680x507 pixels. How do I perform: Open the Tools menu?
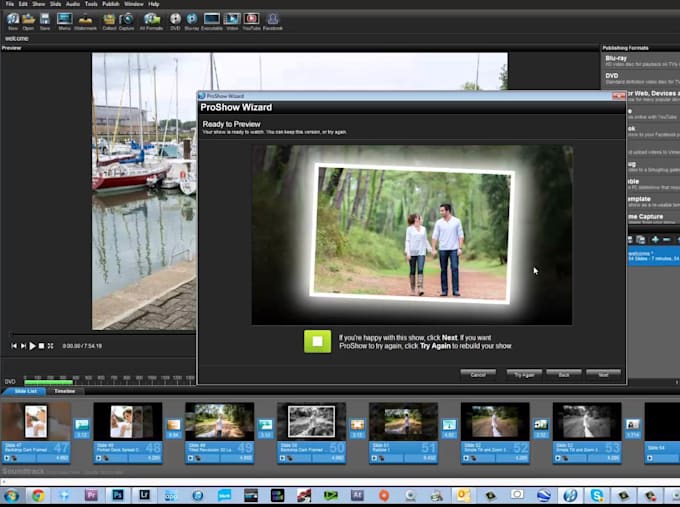pyautogui.click(x=91, y=4)
